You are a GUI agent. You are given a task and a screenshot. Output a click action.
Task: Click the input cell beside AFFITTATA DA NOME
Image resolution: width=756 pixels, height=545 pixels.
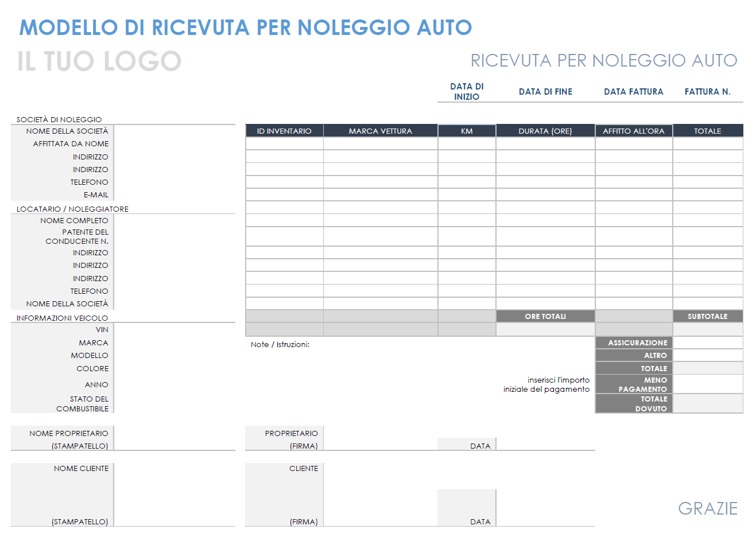point(175,143)
